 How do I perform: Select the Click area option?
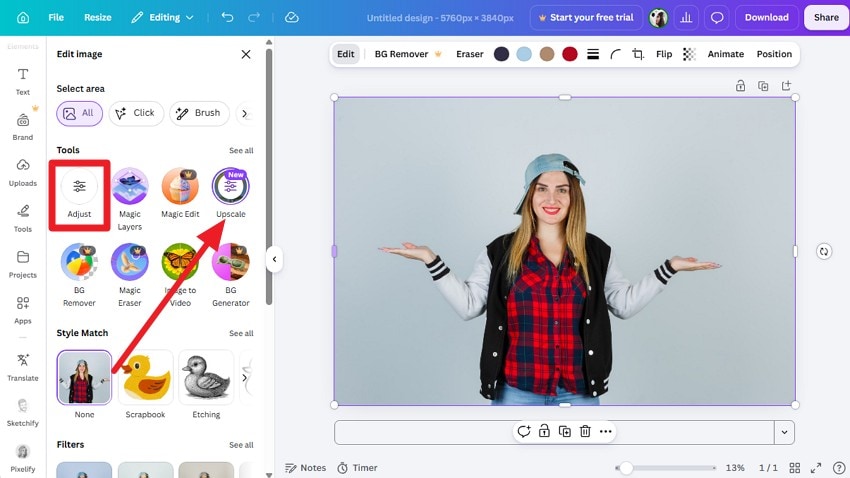[136, 113]
